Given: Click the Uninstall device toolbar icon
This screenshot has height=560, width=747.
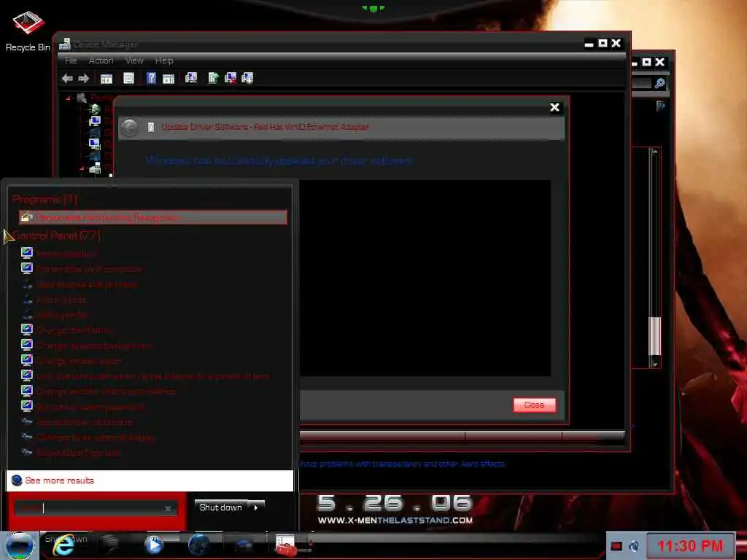Looking at the screenshot, I should [231, 78].
